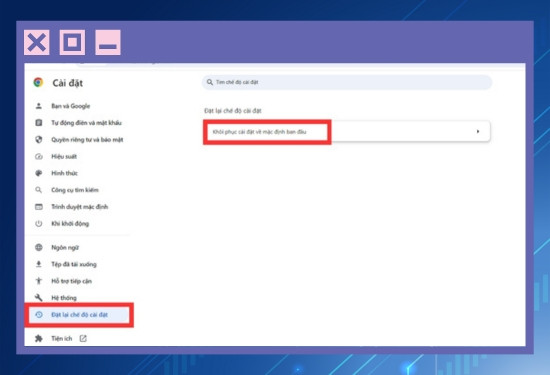Image resolution: width=550 pixels, height=375 pixels.
Task: Click the shield icon for Quyền riêng tư
Action: pos(39,140)
